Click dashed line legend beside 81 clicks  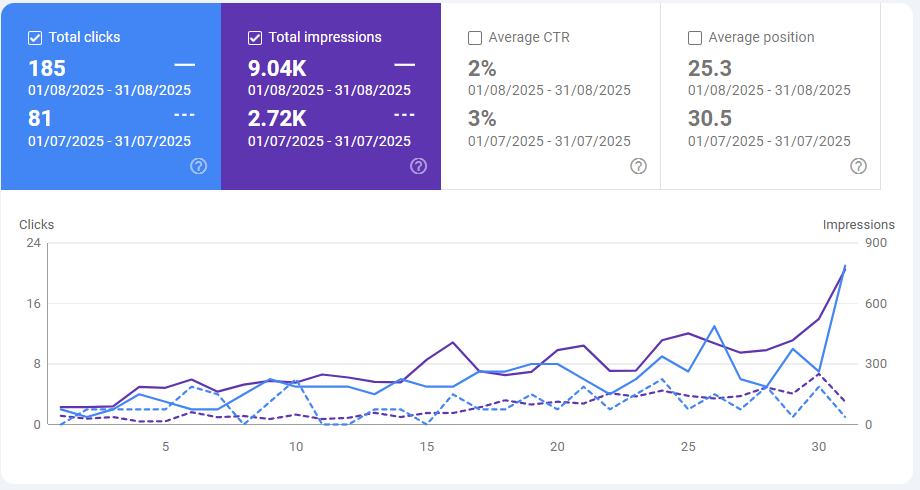coord(184,115)
